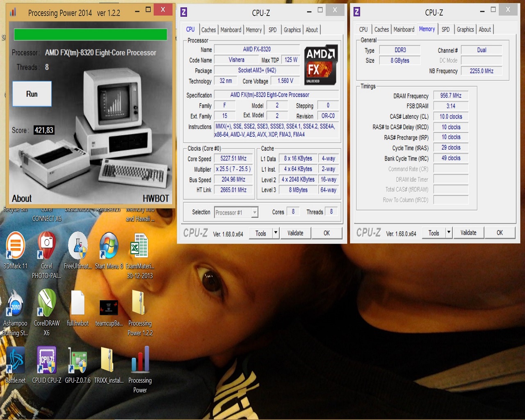The image size is (525, 420).
Task: Open About tab in the CPU-Z window showing the Memory tab
Action: [485, 30]
